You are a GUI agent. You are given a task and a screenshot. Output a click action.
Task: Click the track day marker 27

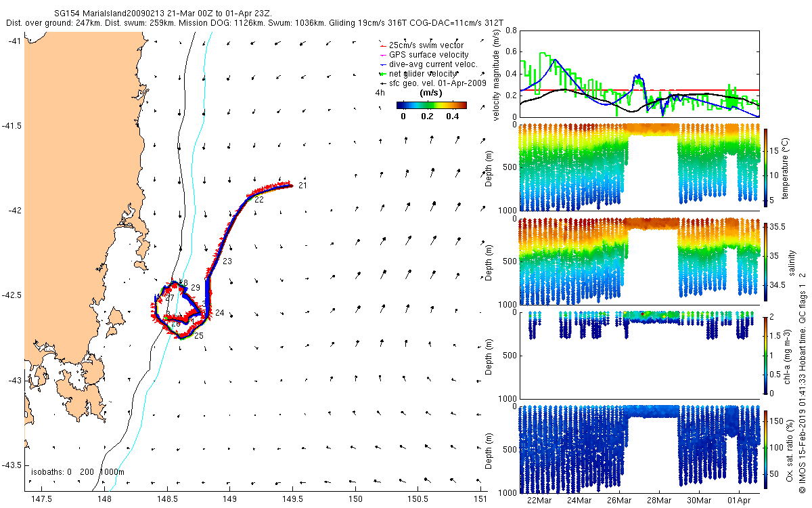[x=170, y=298]
